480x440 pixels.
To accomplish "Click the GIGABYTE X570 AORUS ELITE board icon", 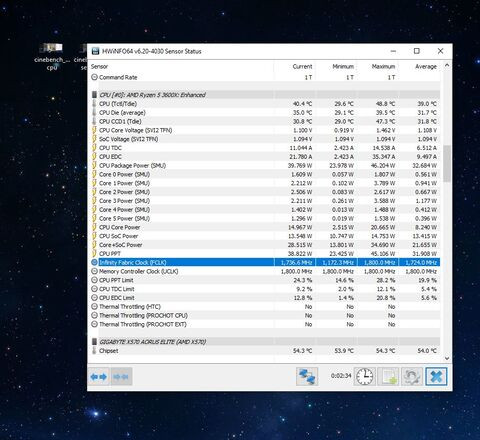I will click(94, 342).
